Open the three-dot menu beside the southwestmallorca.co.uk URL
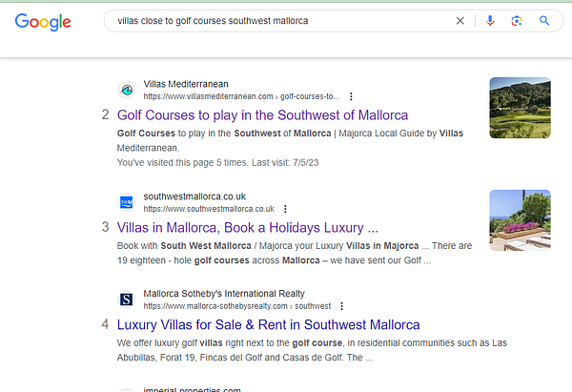Screen dimensions: 572x392 point(285,209)
